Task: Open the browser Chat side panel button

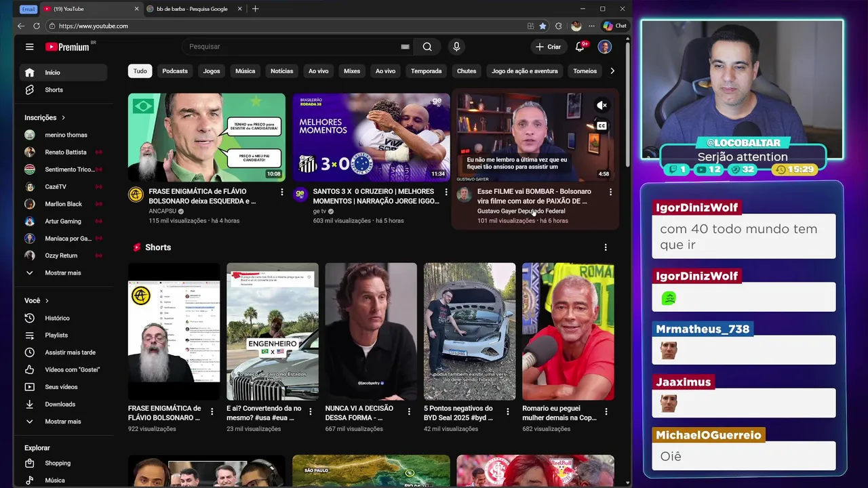Action: pyautogui.click(x=614, y=26)
